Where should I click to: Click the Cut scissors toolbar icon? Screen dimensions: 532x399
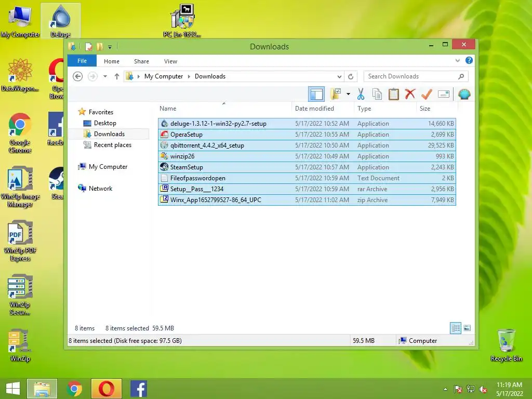(361, 94)
